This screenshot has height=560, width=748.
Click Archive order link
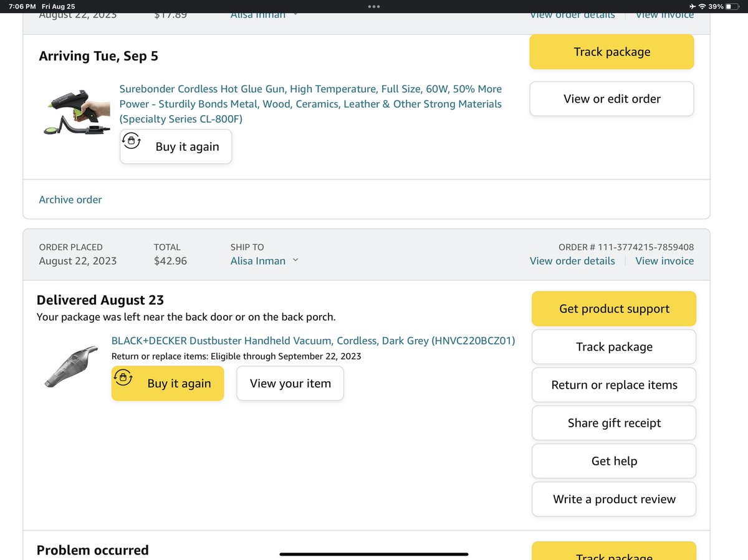tap(70, 199)
